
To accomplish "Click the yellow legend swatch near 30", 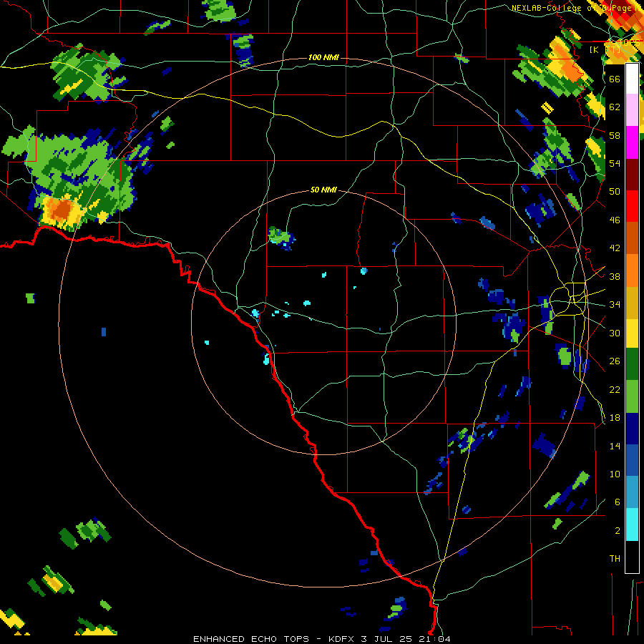I will coord(632,333).
